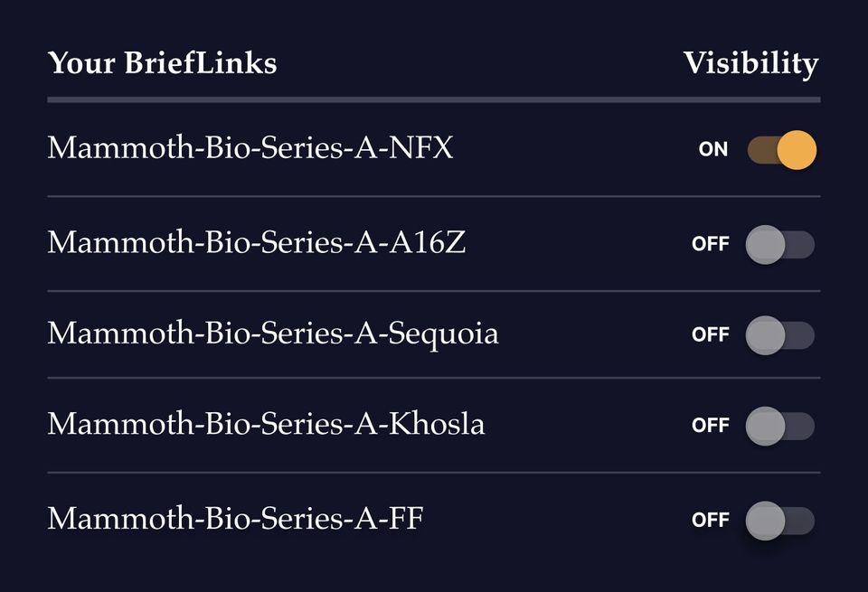Open the Mammoth-Bio-Series-A-A16Z link
The height and width of the screenshot is (592, 868).
(257, 241)
